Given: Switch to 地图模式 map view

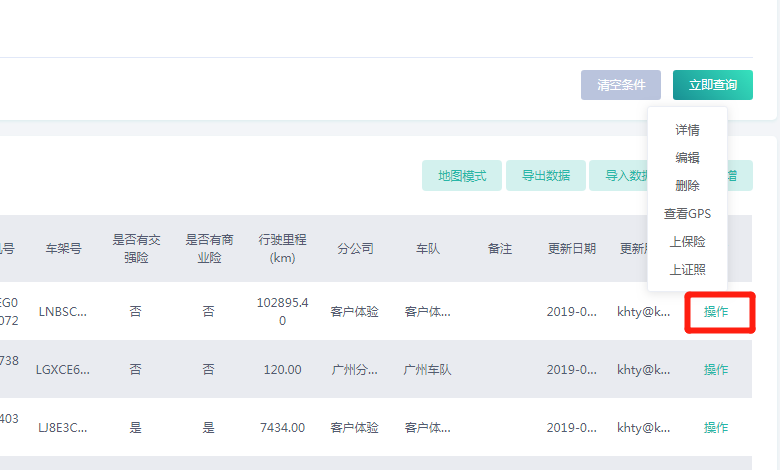Looking at the screenshot, I should pyautogui.click(x=462, y=176).
